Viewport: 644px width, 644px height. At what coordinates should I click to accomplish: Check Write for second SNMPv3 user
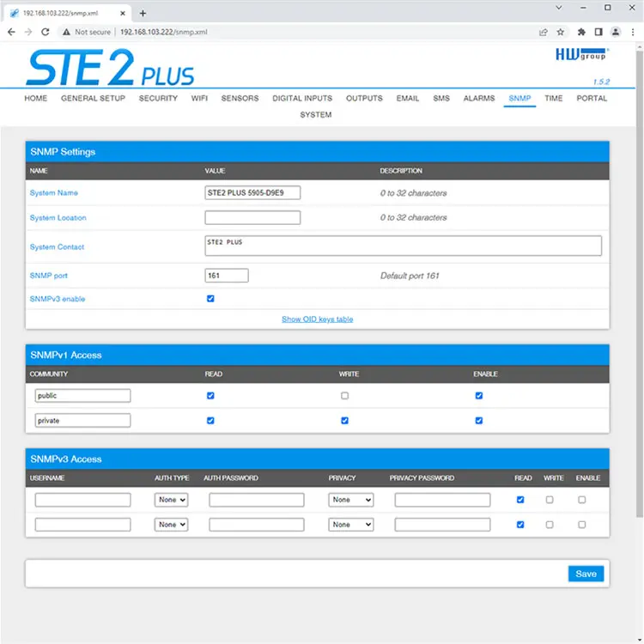tap(550, 525)
